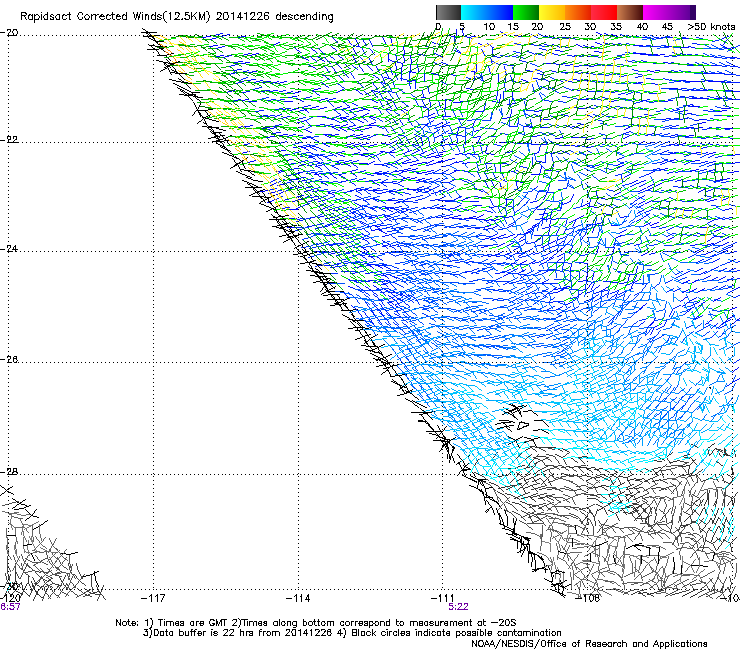
Task: Click the -26 latitude axis label
Action: click(x=9, y=360)
